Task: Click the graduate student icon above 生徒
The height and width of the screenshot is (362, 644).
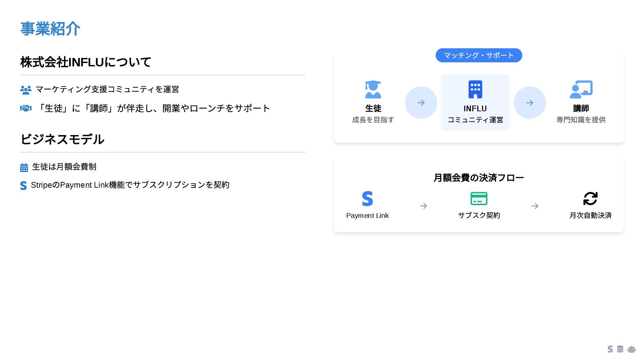Action: tap(373, 89)
